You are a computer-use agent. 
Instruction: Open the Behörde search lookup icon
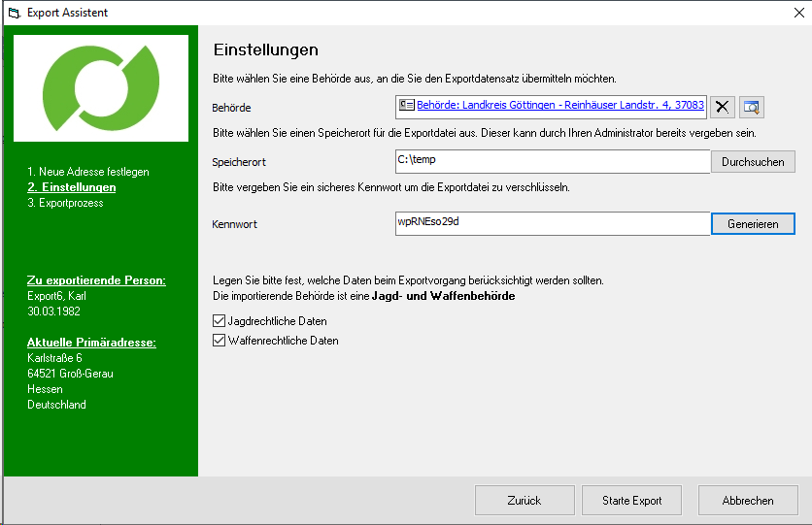752,107
